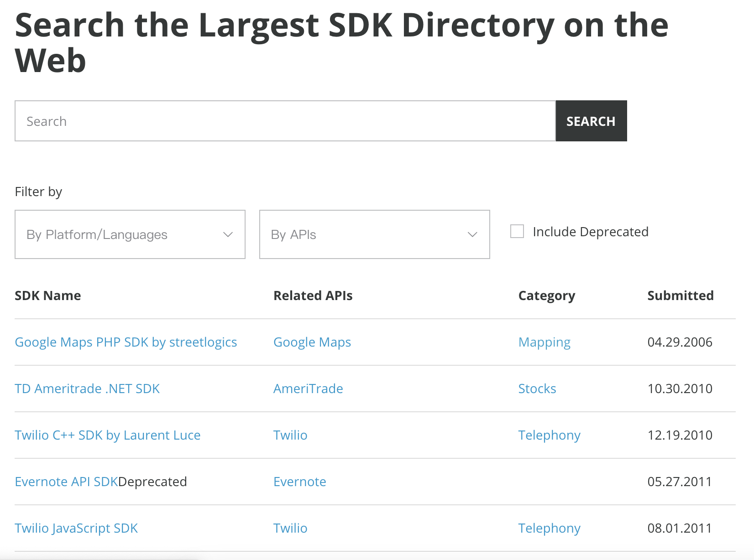Open the Twilio JavaScript SDK page
The width and height of the screenshot is (754, 560).
(x=76, y=528)
